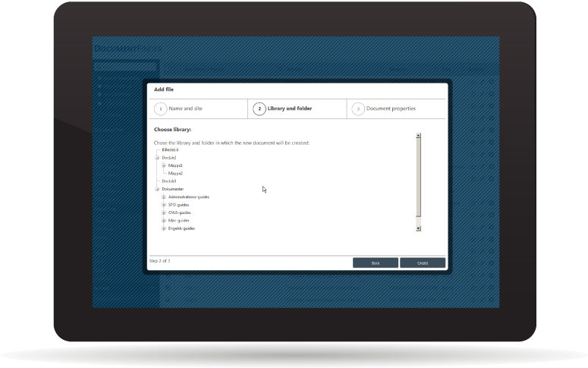Click the scrollbar down arrow
The width and height of the screenshot is (588, 368).
coord(418,228)
